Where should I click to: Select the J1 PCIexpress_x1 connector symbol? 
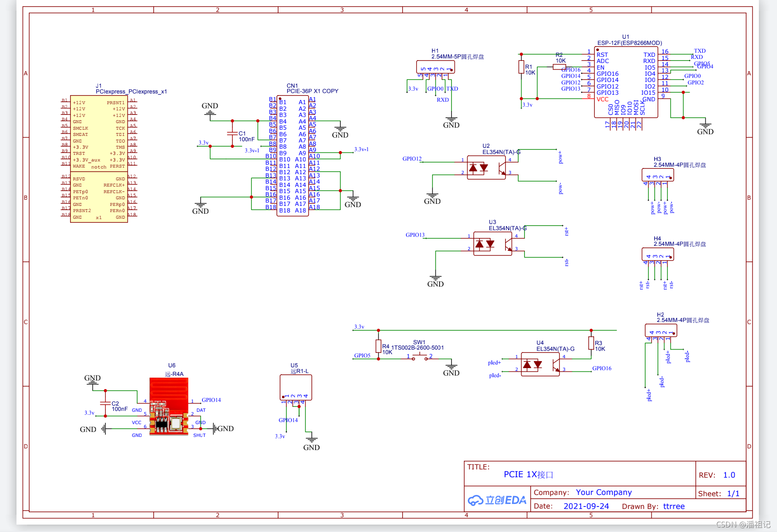pos(99,159)
